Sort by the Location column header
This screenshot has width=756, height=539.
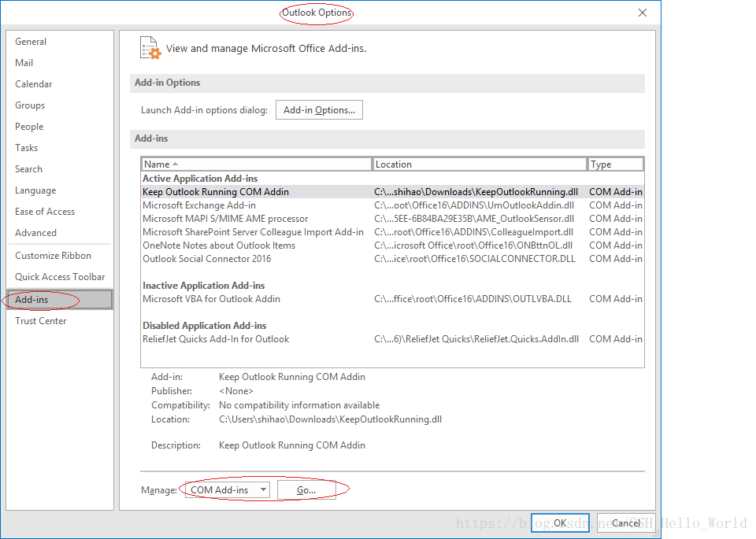pyautogui.click(x=480, y=164)
